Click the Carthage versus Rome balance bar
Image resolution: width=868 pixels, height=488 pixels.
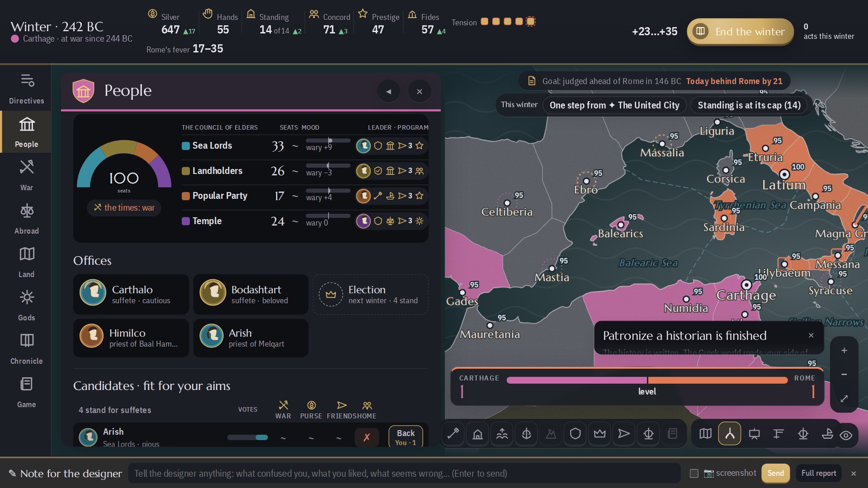[647, 380]
